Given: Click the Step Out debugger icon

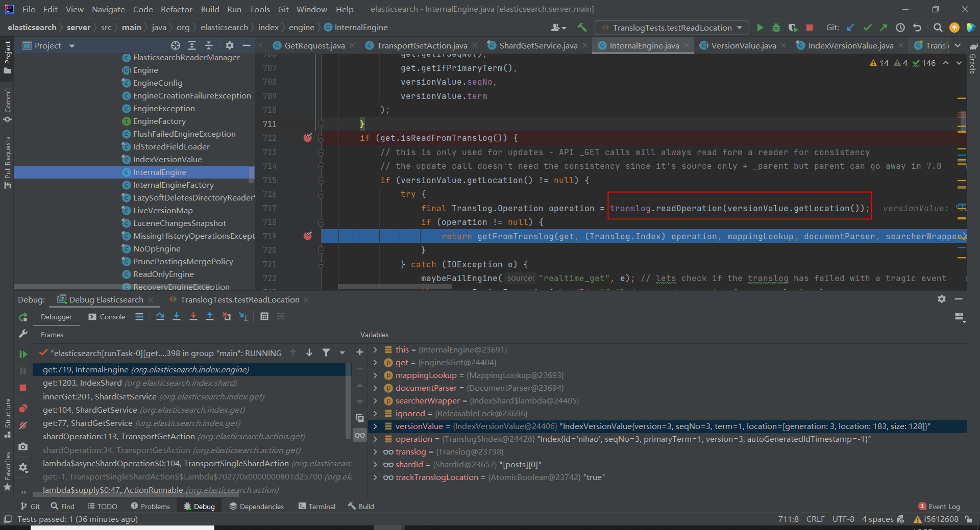Looking at the screenshot, I should pos(210,317).
